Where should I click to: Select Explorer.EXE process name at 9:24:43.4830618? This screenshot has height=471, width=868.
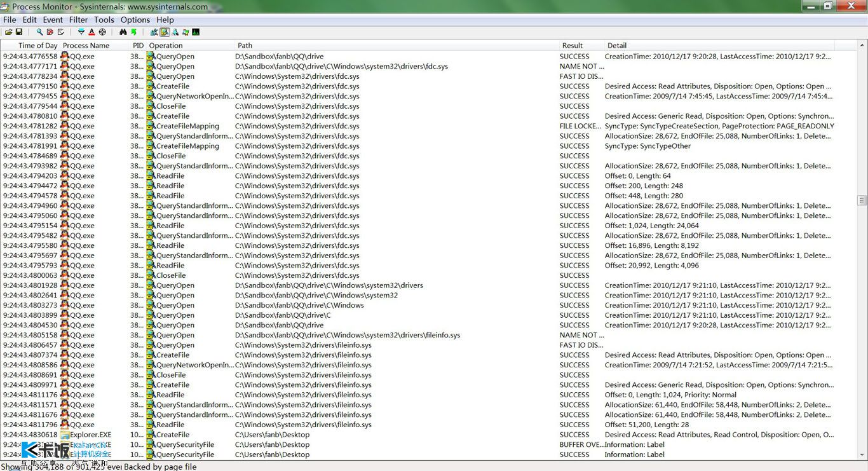tap(90, 435)
